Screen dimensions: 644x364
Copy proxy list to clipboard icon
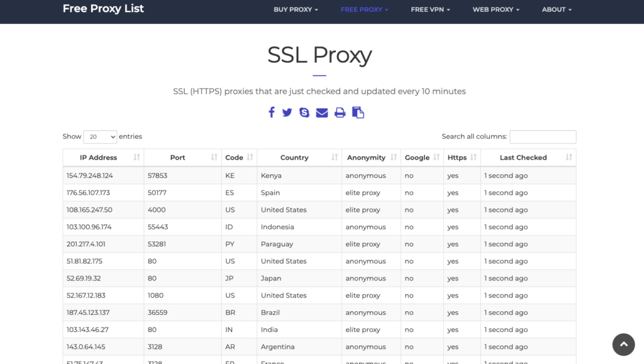pos(358,113)
